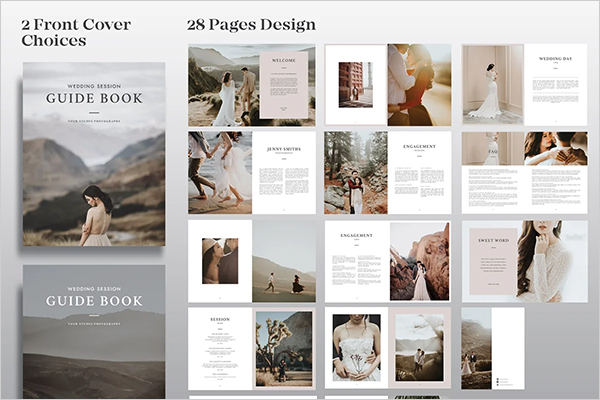Click the '2 Front Cover Choices' heading
This screenshot has height=400, width=600.
76,33
